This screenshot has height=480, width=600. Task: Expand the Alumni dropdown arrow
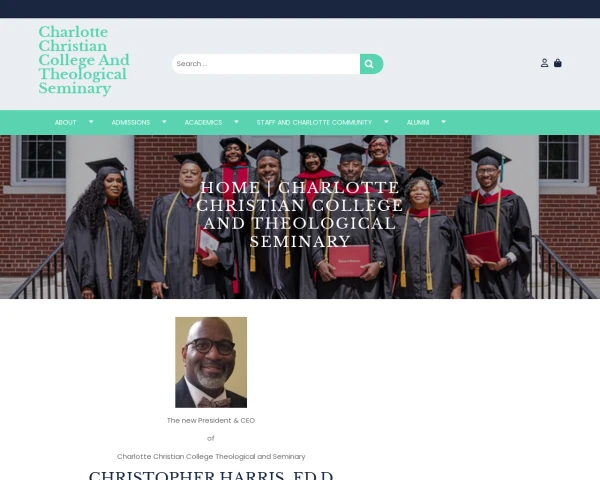[x=443, y=122]
